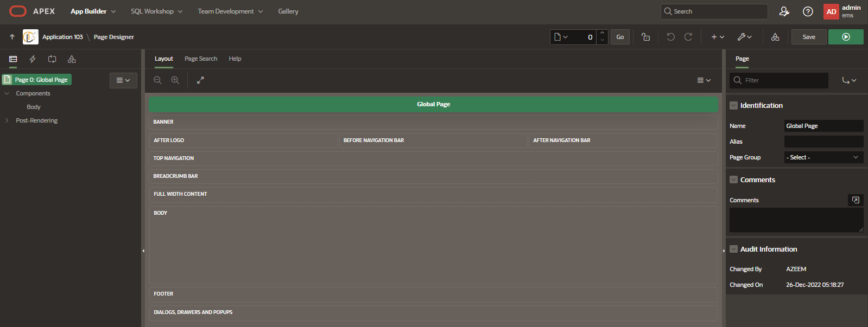Viewport: 868px width, 327px height.
Task: Open the rendering tree menu button
Action: tap(123, 80)
